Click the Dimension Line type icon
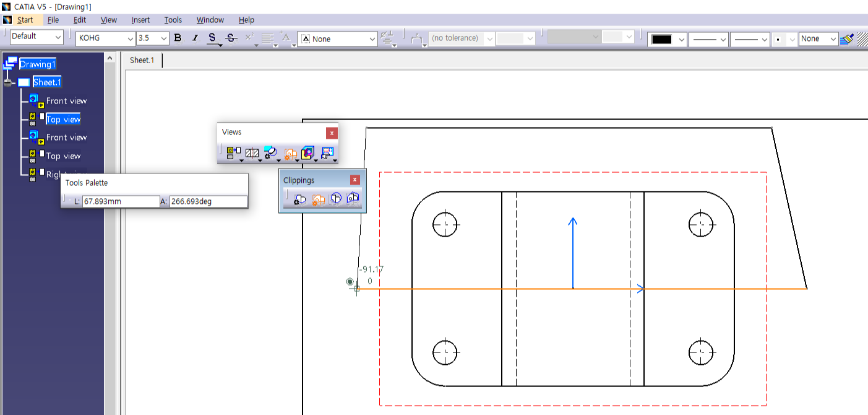 [x=418, y=38]
